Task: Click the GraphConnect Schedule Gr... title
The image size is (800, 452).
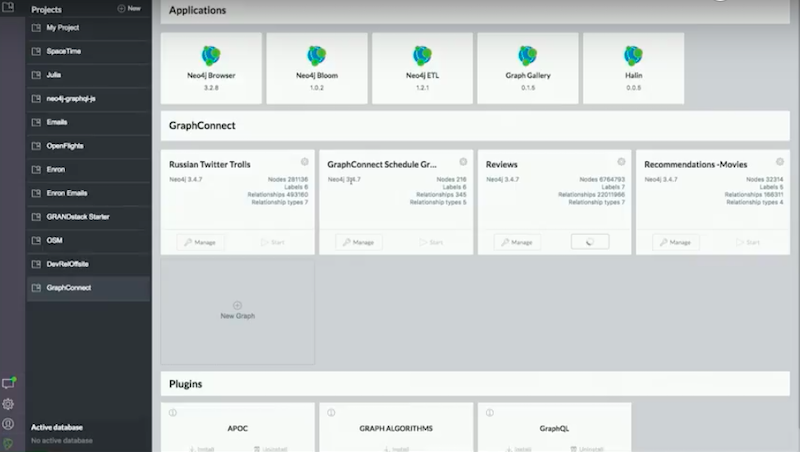Action: [382, 164]
